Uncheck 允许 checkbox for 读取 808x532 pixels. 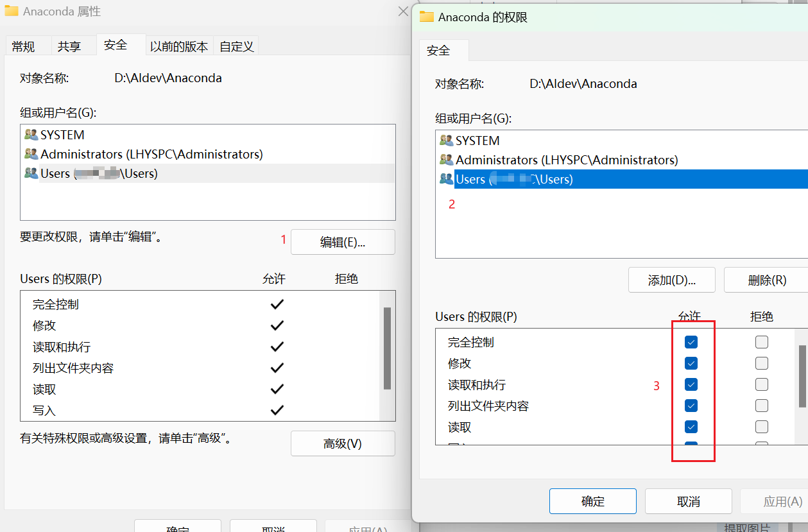coord(691,427)
